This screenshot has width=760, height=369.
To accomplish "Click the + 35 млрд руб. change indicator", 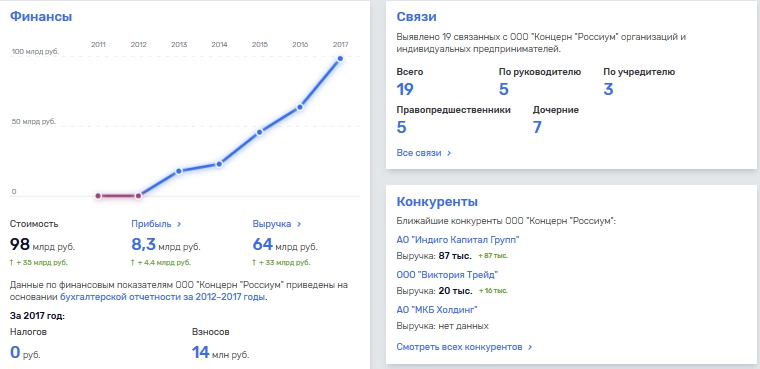I will click(x=39, y=263).
